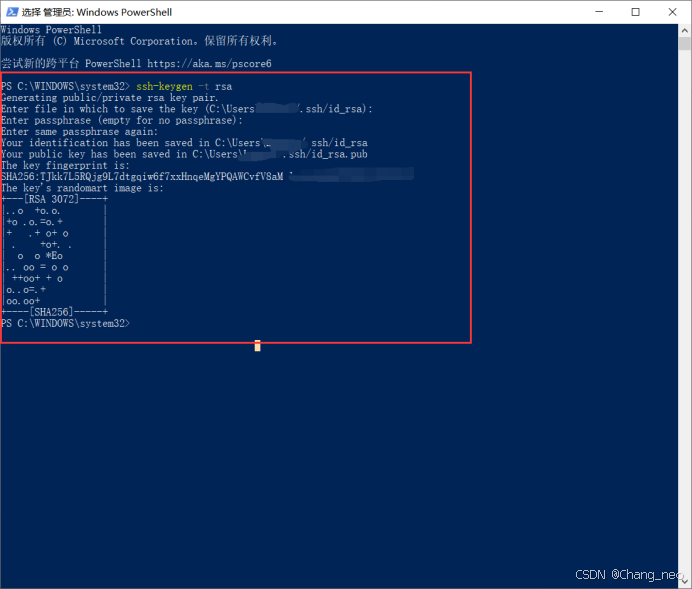This screenshot has height=589, width=692.
Task: Click 'Enter file in which to save' line
Action: [187, 109]
